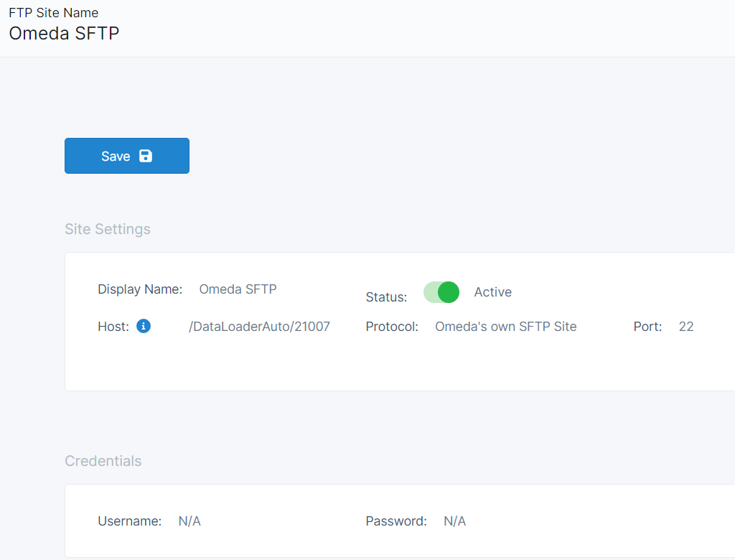
Task: Click the Protocol value Omeda's own SFTP Site
Action: pos(505,327)
